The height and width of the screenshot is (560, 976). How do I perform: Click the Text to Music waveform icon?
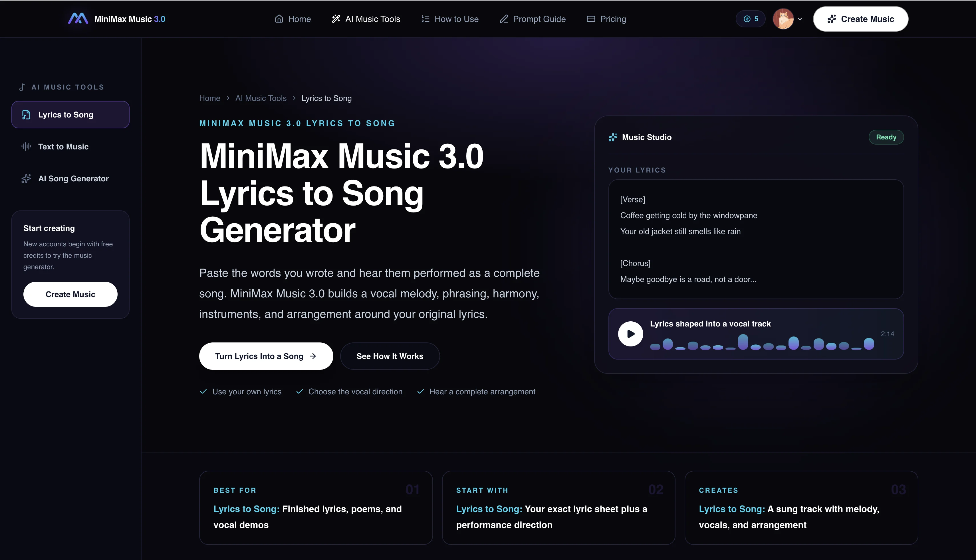pyautogui.click(x=26, y=147)
